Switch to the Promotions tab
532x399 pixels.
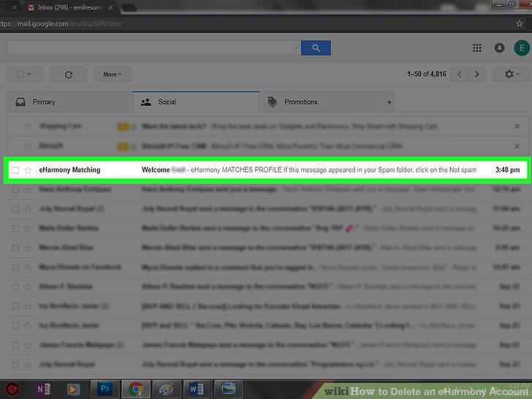click(x=322, y=102)
